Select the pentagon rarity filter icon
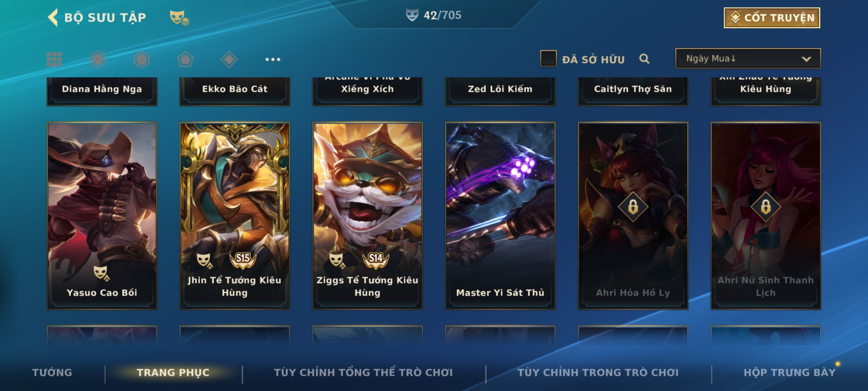The image size is (868, 391). pyautogui.click(x=185, y=59)
